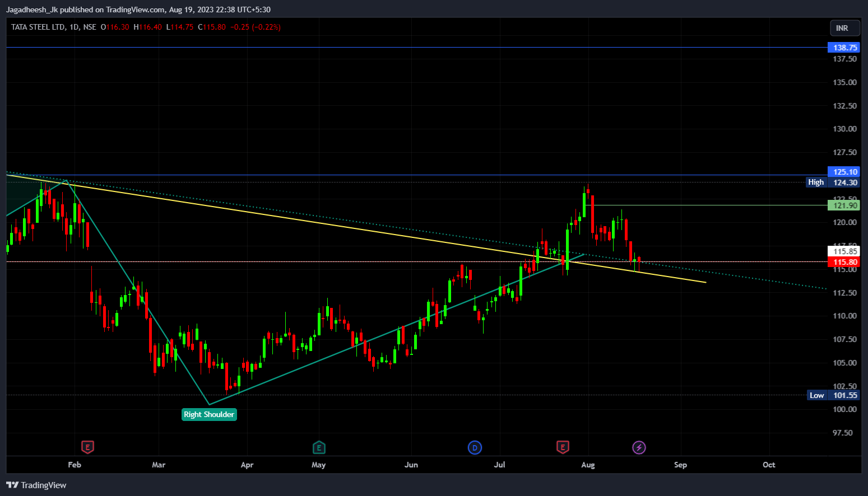
Task: Click the purple lightning event marker
Action: [x=639, y=447]
